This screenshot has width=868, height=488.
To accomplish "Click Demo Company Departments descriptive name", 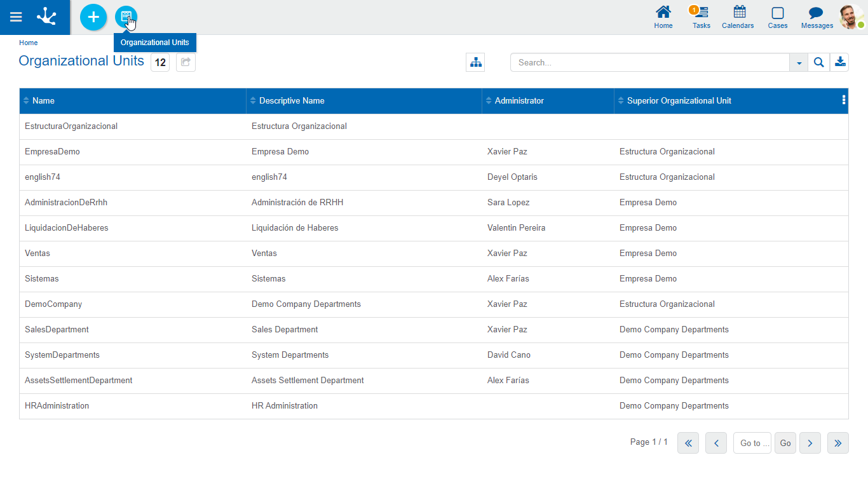I will pyautogui.click(x=306, y=304).
